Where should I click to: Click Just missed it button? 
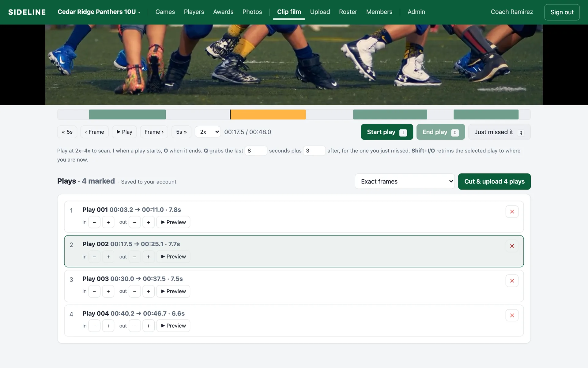pos(499,132)
